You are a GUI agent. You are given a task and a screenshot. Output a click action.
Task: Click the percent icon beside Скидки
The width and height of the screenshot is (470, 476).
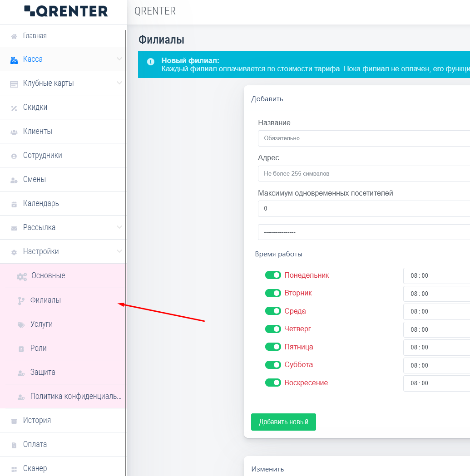(14, 108)
